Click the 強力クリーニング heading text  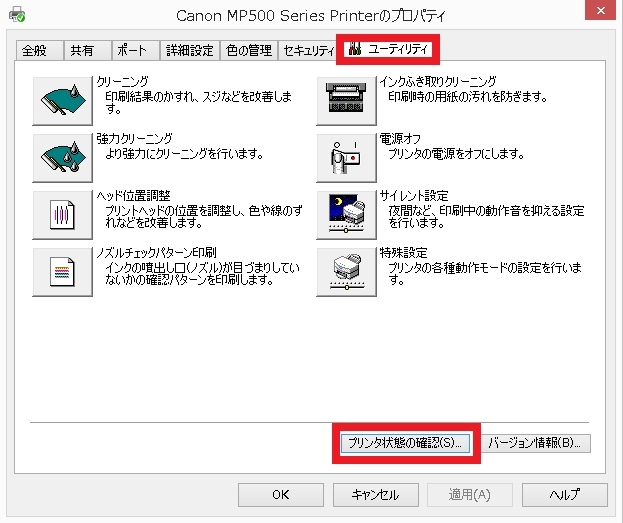click(x=135, y=138)
